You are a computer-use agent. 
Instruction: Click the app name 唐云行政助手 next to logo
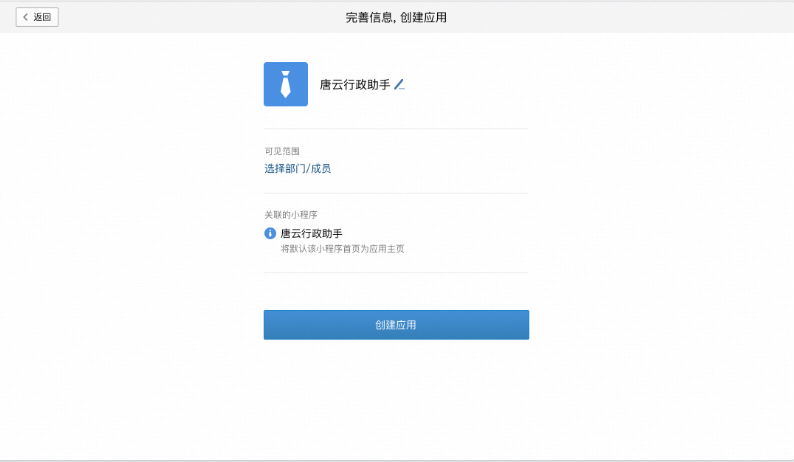354,85
